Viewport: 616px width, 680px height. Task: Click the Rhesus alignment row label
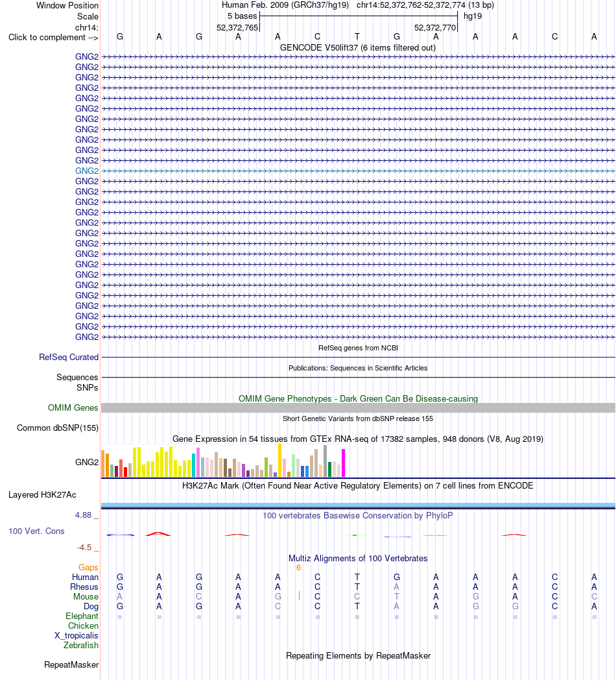[x=84, y=587]
